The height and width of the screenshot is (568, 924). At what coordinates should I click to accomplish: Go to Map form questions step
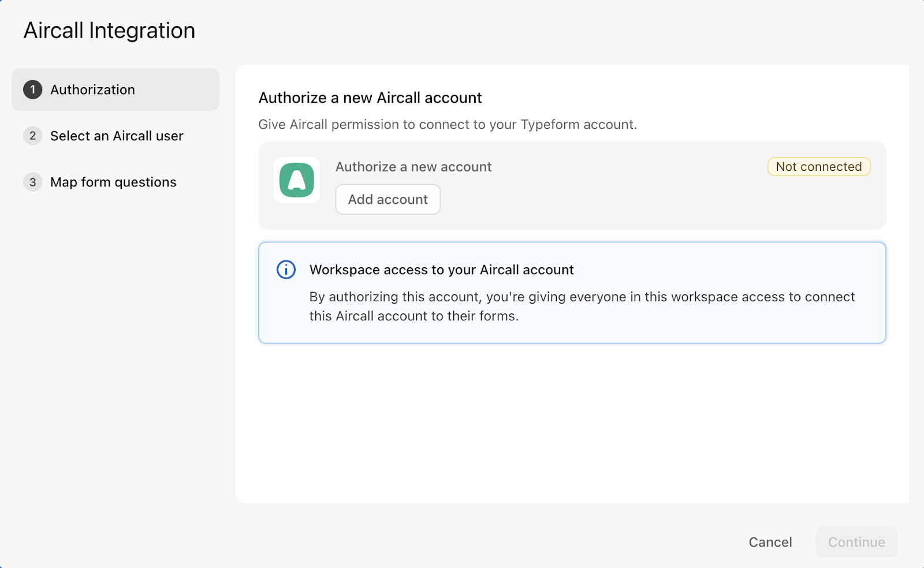[x=115, y=182]
